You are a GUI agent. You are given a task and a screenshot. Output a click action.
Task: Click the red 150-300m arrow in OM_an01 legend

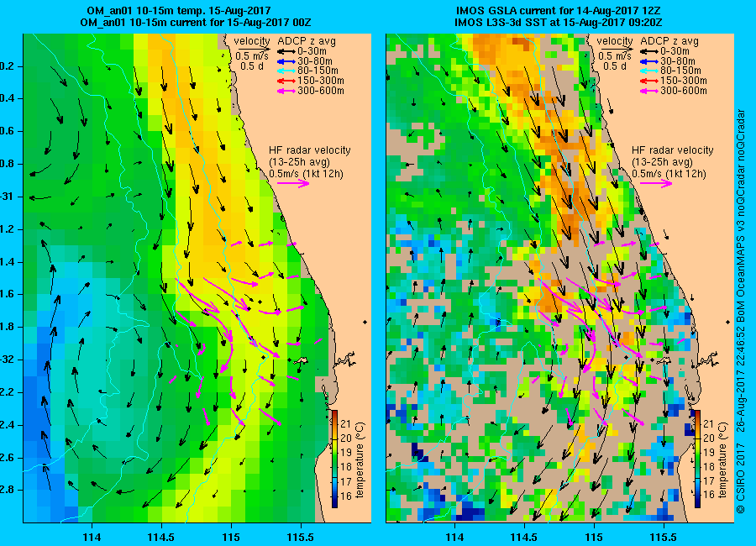coord(286,81)
